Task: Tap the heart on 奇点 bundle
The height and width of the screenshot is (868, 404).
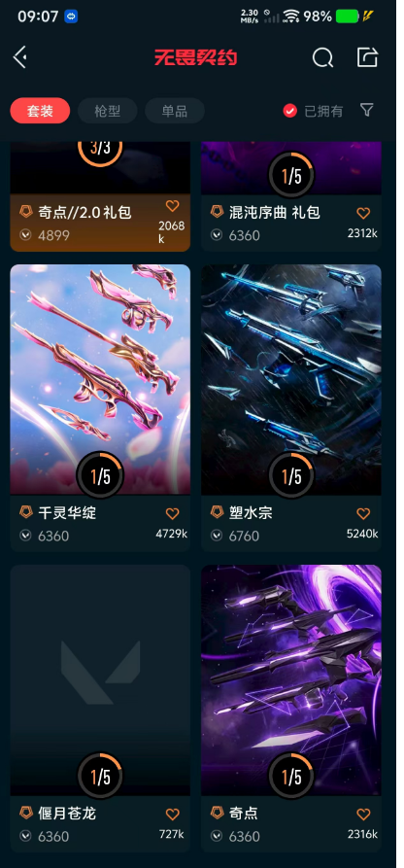Action: pyautogui.click(x=363, y=815)
